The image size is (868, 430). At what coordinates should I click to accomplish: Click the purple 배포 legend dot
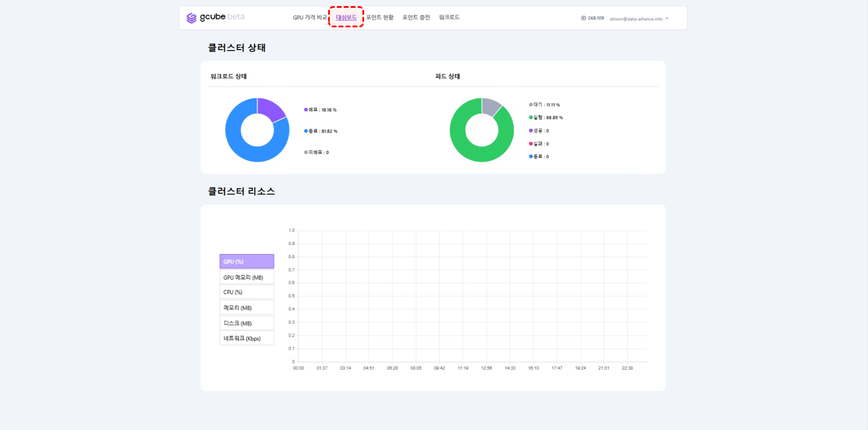306,110
